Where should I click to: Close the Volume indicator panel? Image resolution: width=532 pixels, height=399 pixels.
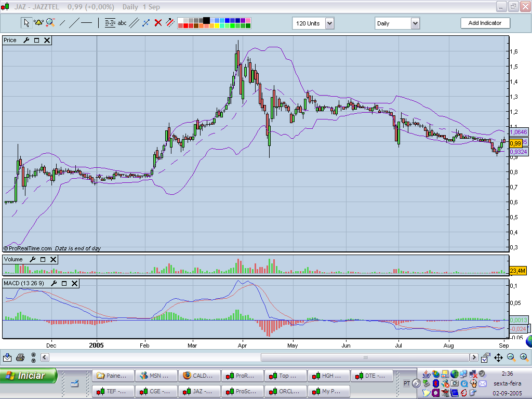tap(54, 259)
